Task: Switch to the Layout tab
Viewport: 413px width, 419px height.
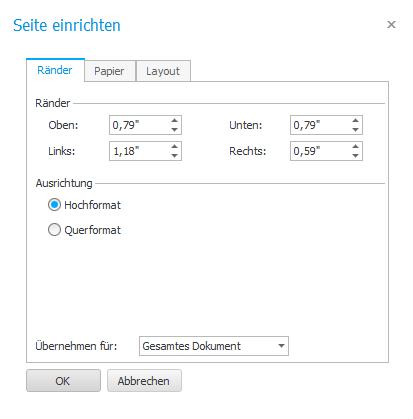Action: [x=163, y=71]
